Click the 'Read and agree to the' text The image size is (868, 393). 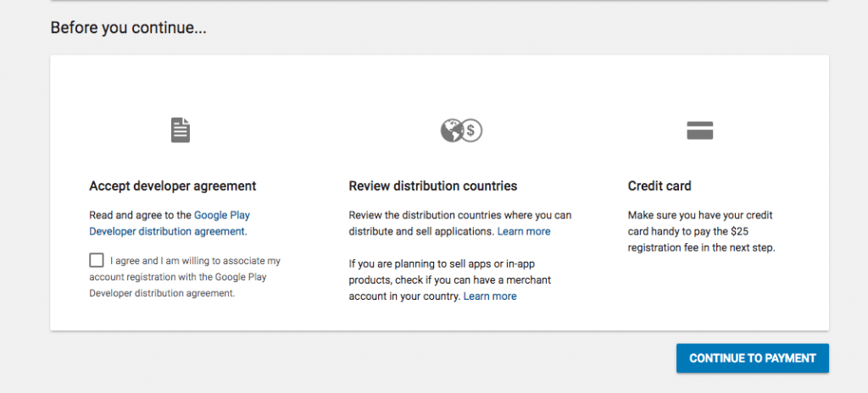140,215
